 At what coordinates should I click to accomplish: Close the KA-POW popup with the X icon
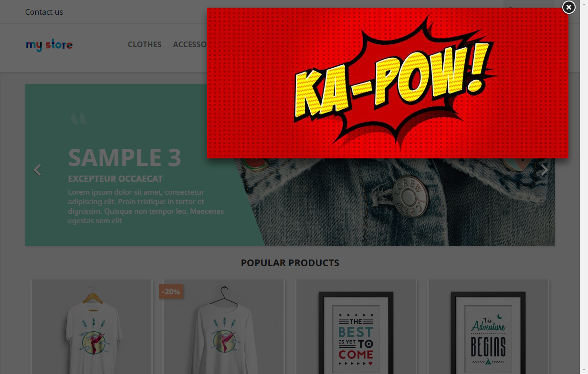(568, 8)
